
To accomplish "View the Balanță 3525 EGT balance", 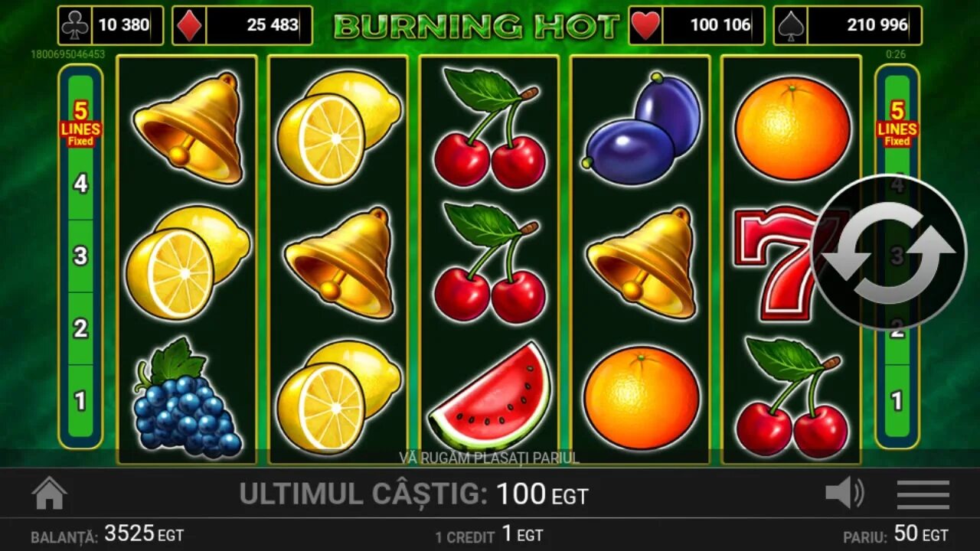I will (x=107, y=534).
